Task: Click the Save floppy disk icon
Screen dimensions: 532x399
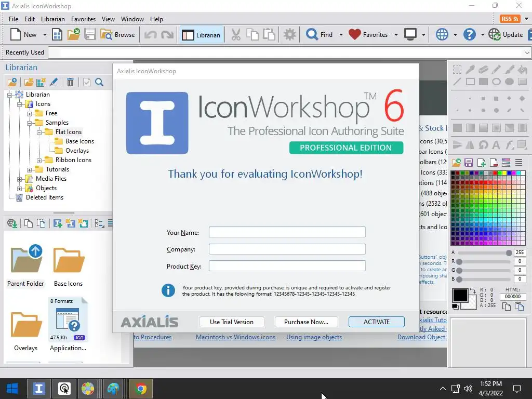Action: (x=90, y=35)
